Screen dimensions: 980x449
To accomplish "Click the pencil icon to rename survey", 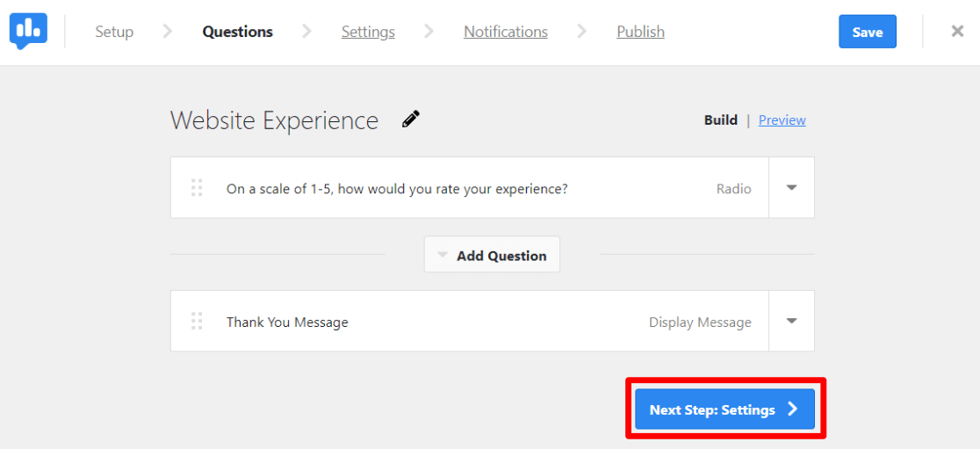I will coord(411,119).
